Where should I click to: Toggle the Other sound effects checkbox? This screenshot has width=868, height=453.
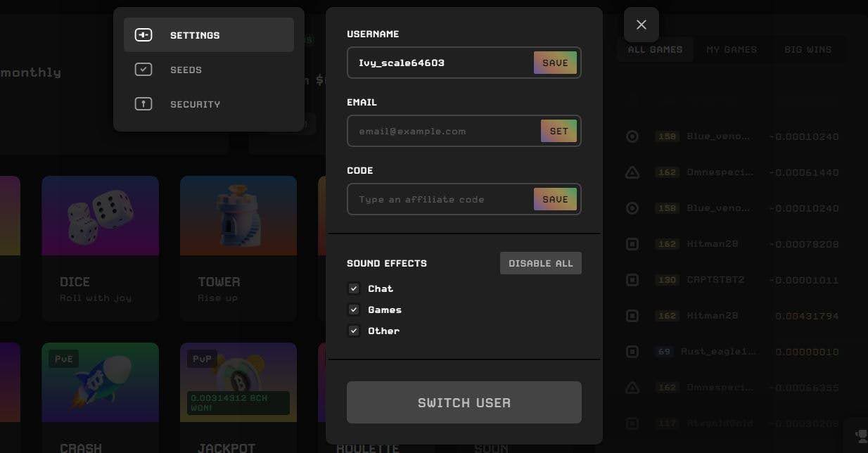(x=354, y=331)
